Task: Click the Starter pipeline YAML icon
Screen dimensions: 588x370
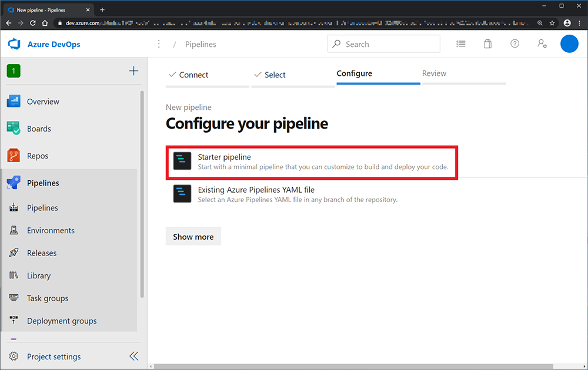Action: click(x=182, y=161)
